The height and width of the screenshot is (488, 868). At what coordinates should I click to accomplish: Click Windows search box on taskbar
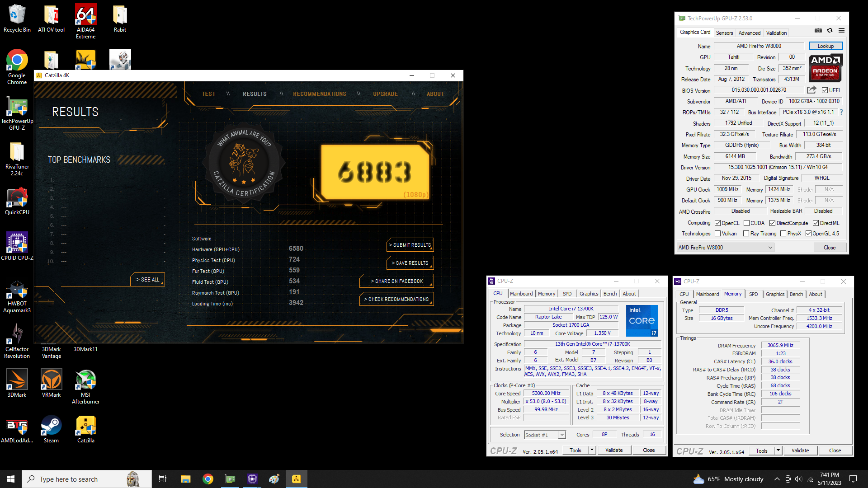pyautogui.click(x=87, y=479)
